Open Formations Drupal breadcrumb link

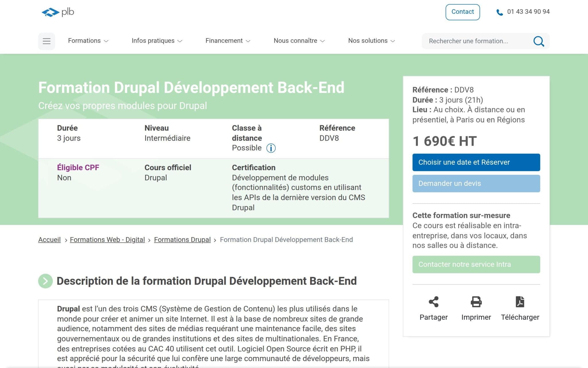(x=182, y=240)
